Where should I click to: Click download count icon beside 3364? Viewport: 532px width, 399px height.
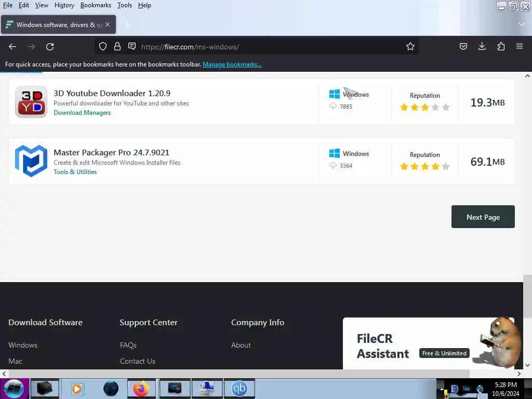333,165
